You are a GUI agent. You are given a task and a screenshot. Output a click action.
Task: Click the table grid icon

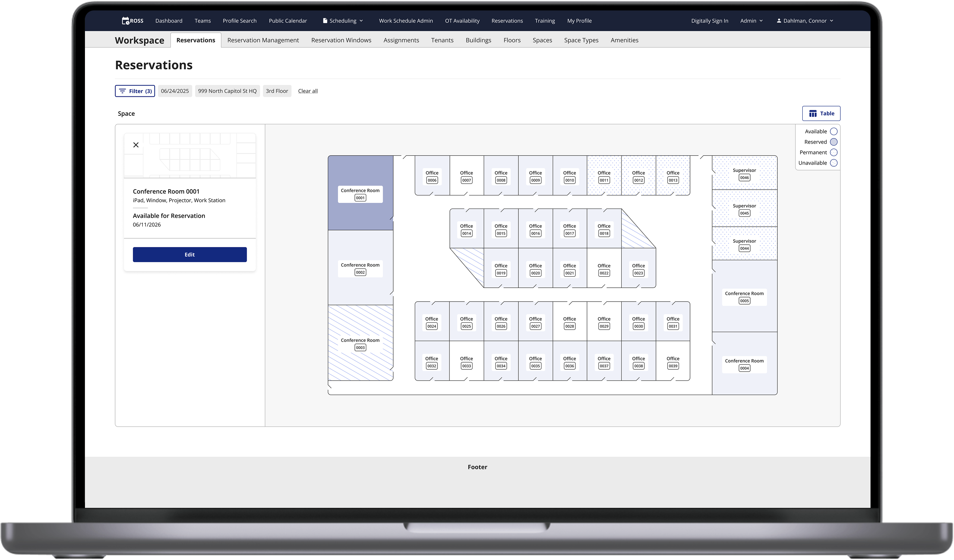click(x=813, y=114)
